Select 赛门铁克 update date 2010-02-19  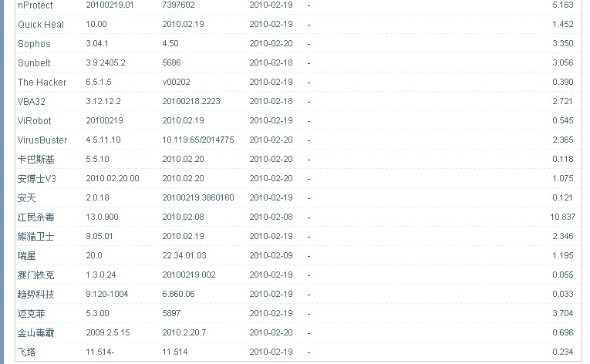271,275
